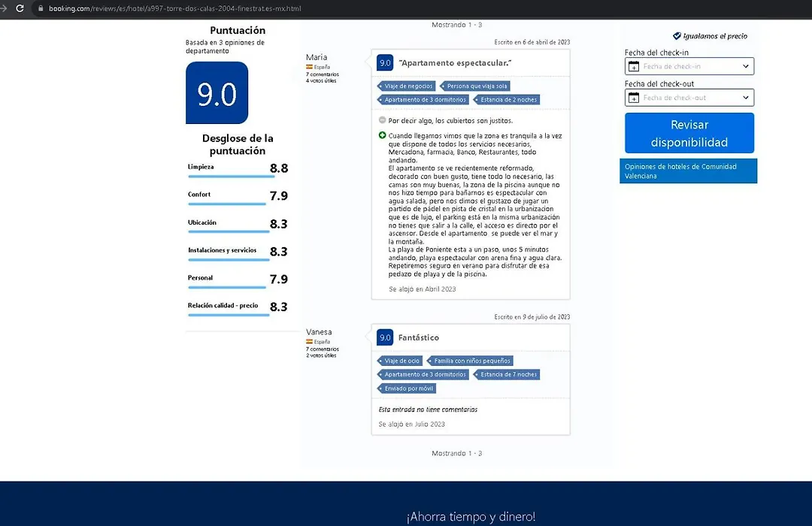The image size is (812, 526).
Task: Click "Se alojó en Julio 2023" text
Action: pyautogui.click(x=412, y=424)
